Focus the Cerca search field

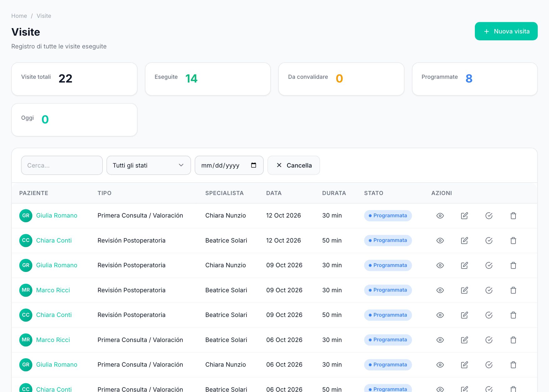point(62,165)
